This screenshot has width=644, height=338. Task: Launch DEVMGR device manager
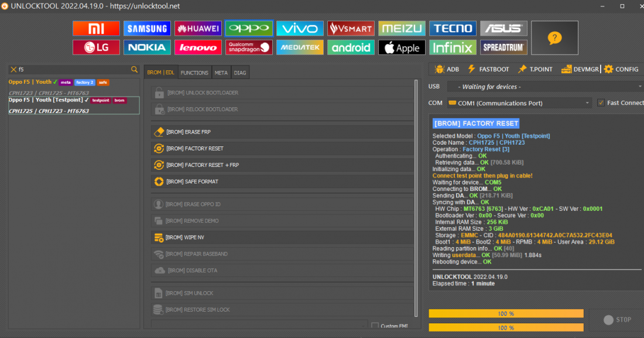click(x=580, y=69)
